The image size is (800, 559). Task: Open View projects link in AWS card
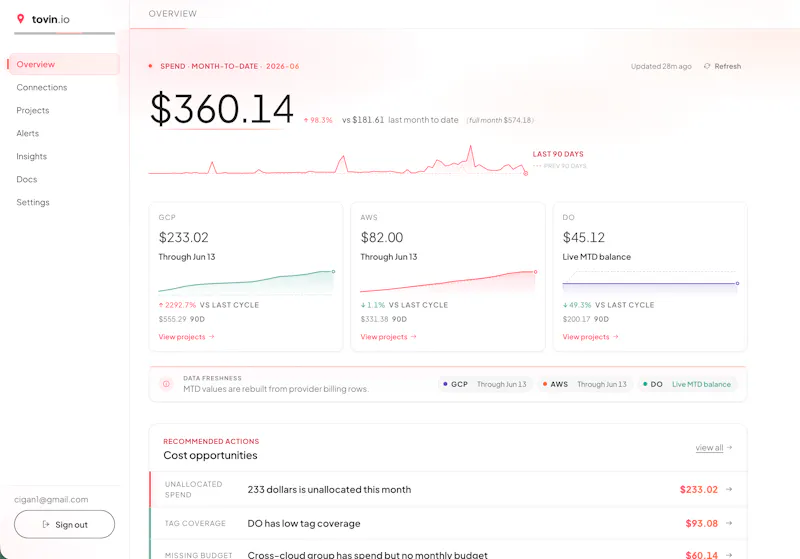388,337
